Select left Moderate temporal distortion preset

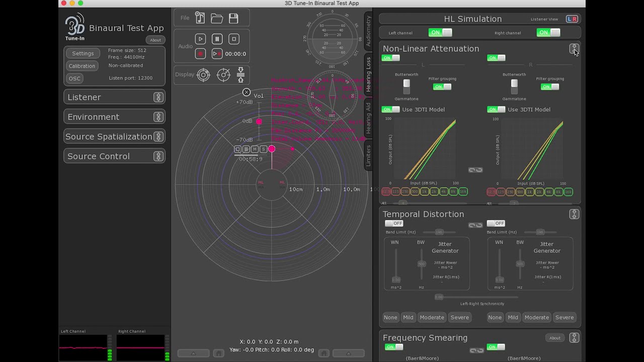pos(432,317)
